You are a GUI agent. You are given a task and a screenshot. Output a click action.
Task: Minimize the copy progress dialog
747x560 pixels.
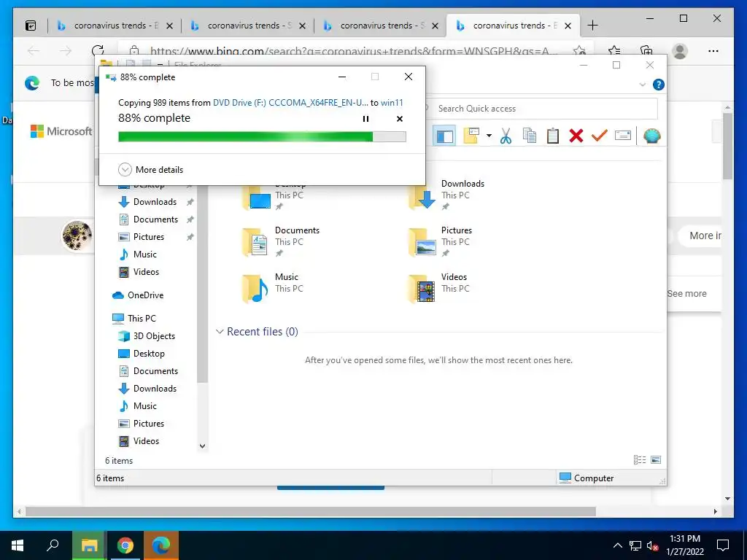click(x=342, y=77)
